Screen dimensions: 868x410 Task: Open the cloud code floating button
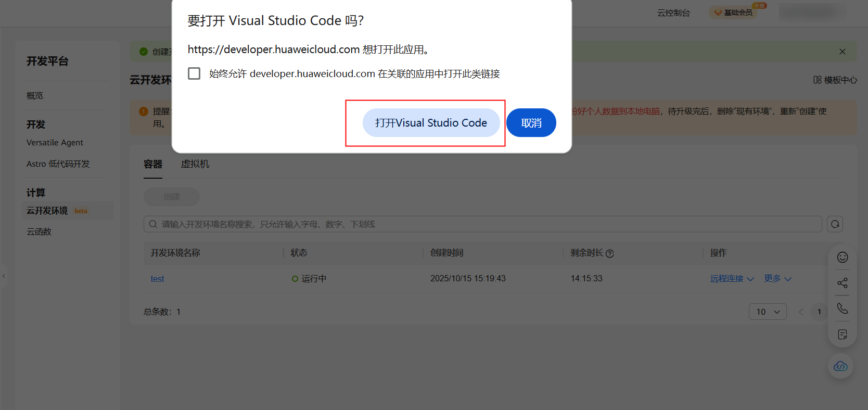pyautogui.click(x=840, y=366)
